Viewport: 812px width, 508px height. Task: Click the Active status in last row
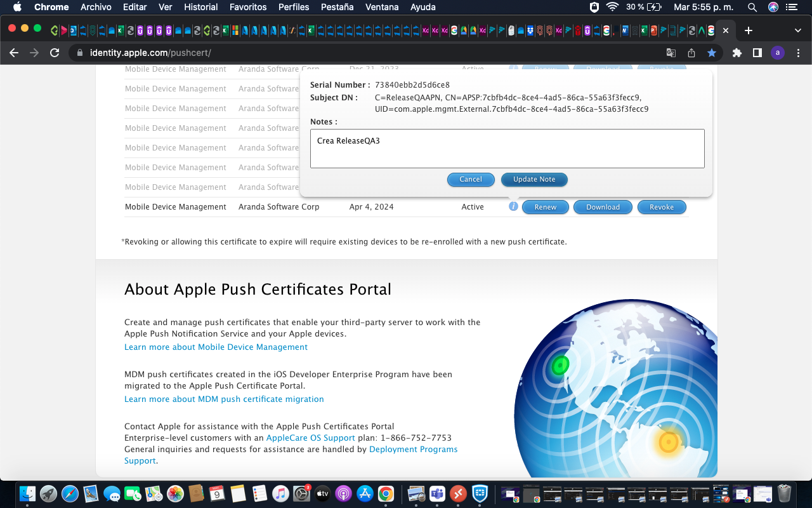(473, 207)
